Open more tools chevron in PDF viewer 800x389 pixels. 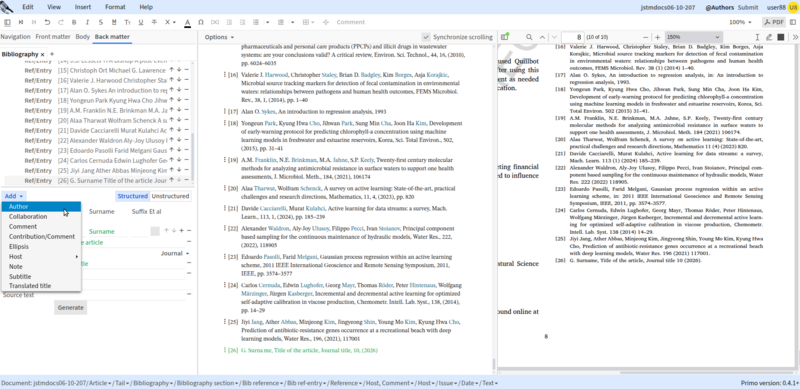(x=795, y=37)
